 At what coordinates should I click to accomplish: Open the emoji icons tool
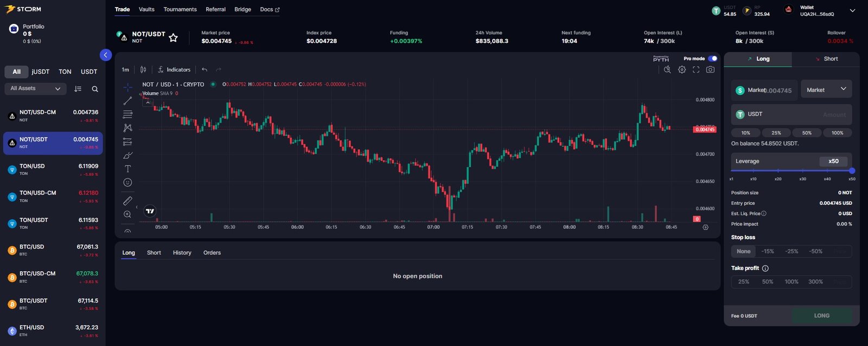click(x=127, y=183)
